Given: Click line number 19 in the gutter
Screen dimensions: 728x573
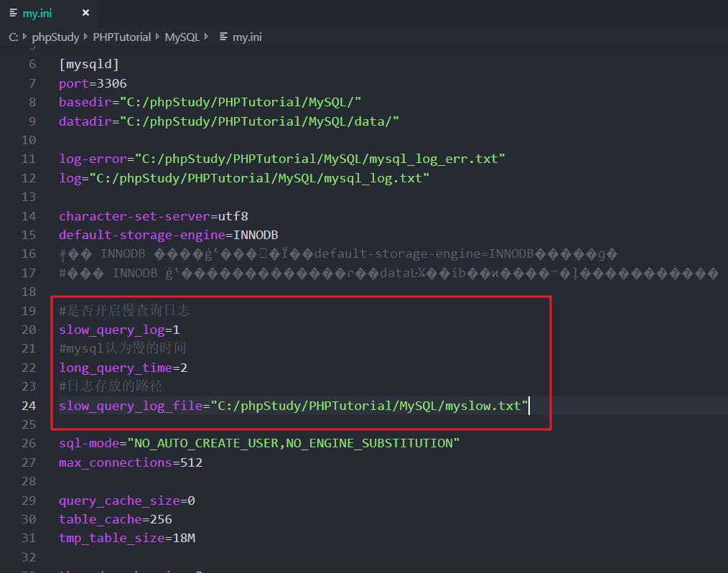Looking at the screenshot, I should [x=29, y=310].
